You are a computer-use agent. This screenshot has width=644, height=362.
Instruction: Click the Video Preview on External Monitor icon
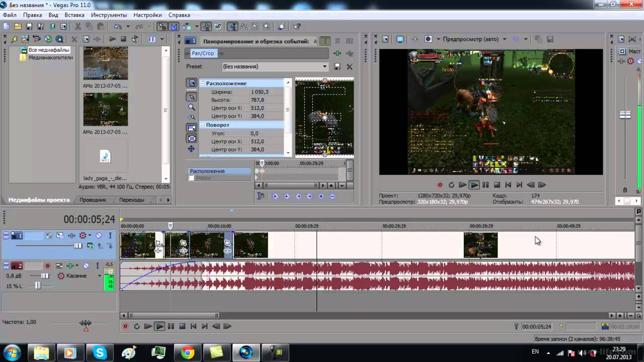pyautogui.click(x=400, y=39)
